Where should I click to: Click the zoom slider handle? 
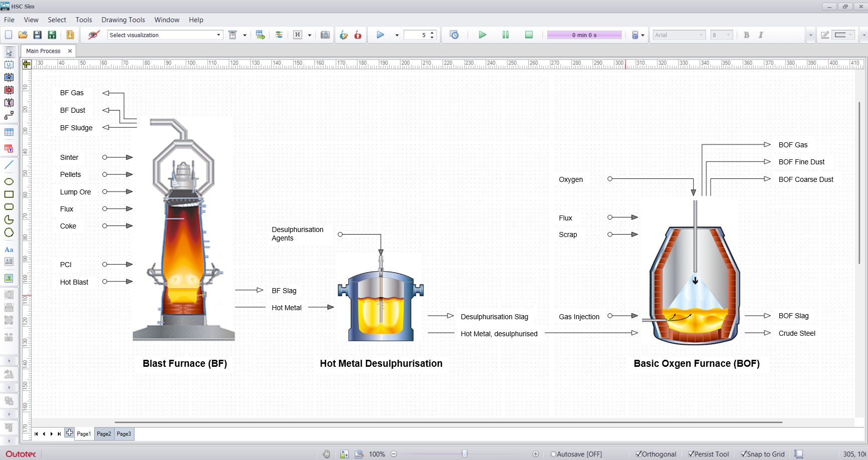(x=465, y=454)
